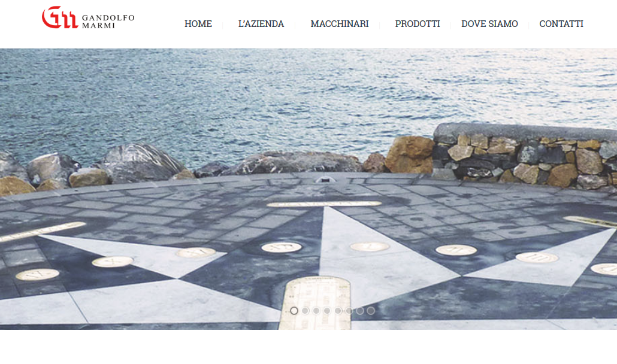Select the second slideshow dot

(x=305, y=311)
